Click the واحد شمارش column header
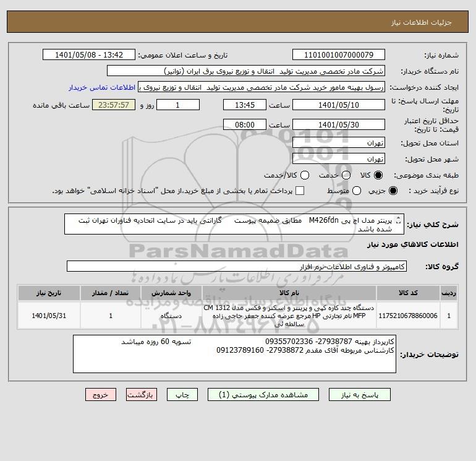Image resolution: width=476 pixels, height=461 pixels. [x=171, y=293]
